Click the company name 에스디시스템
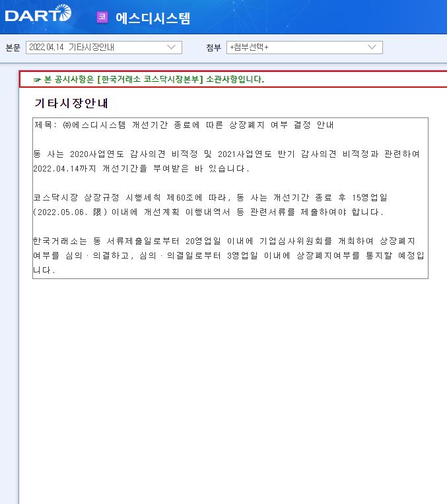The image size is (447, 504). tap(153, 18)
